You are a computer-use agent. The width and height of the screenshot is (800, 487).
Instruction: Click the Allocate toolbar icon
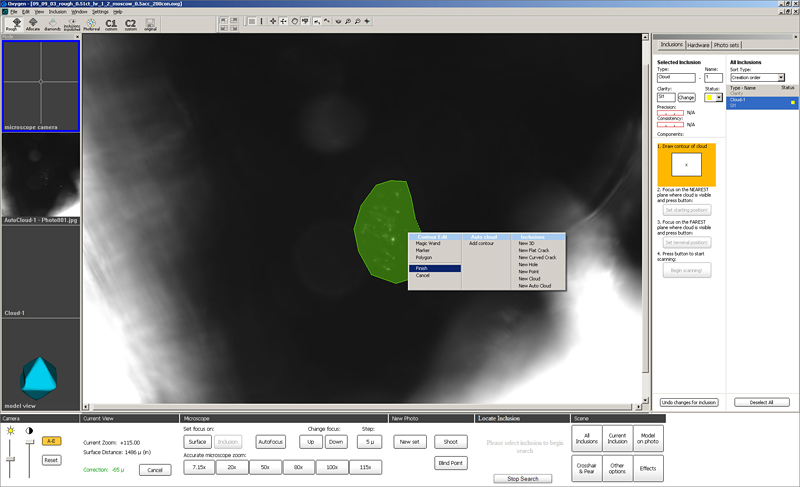pyautogui.click(x=33, y=24)
